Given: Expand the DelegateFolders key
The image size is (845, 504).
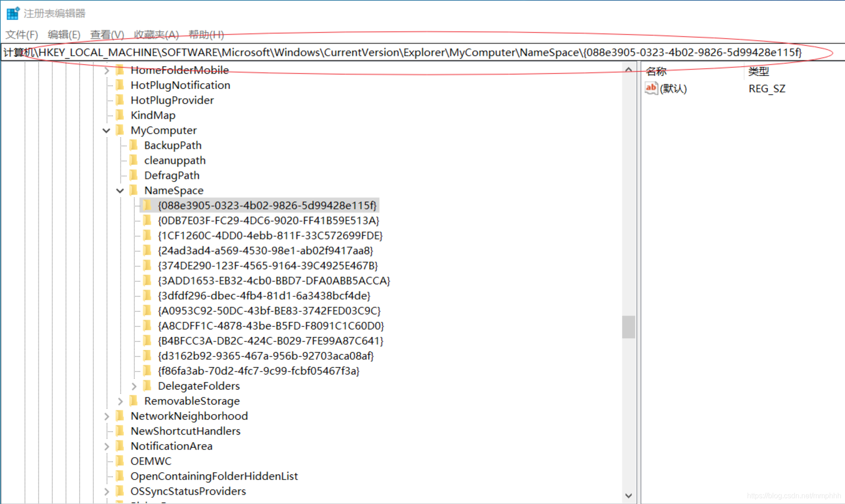Looking at the screenshot, I should click(x=134, y=386).
